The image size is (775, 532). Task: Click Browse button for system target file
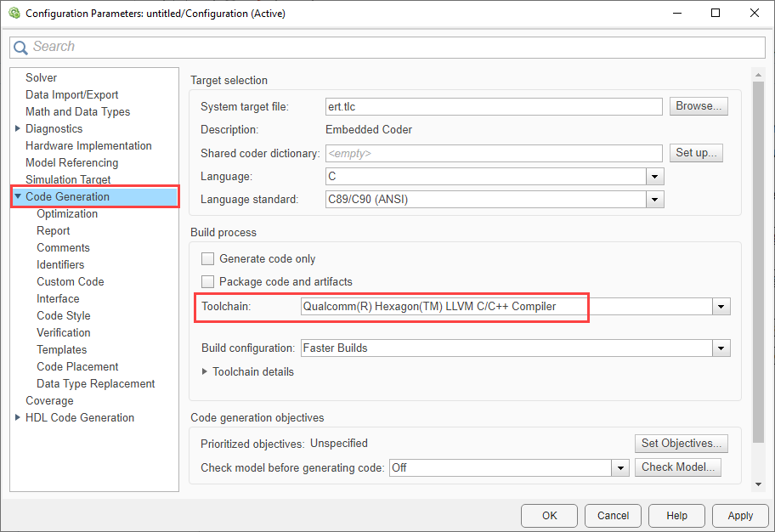pos(699,106)
